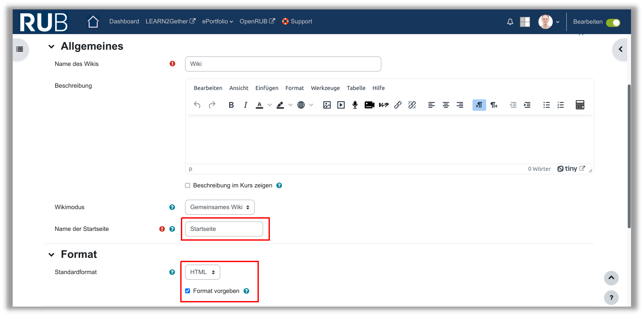
Task: Open the notifications bell icon
Action: pos(510,22)
